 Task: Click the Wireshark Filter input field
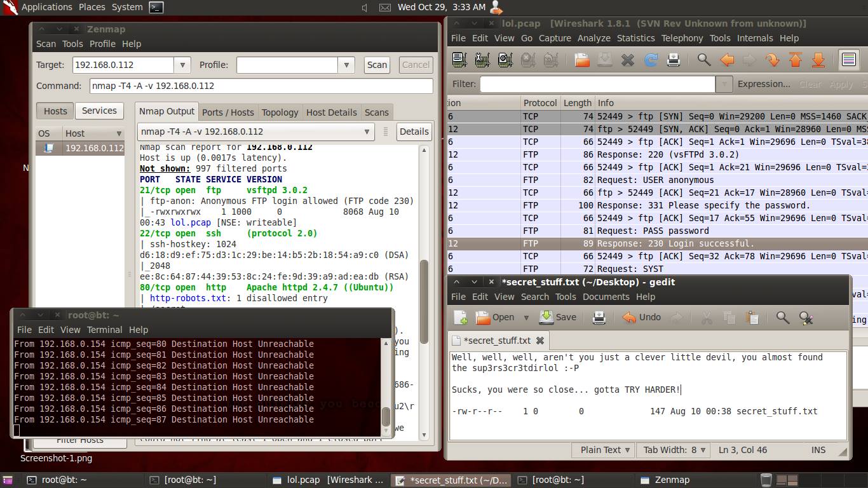(x=597, y=84)
